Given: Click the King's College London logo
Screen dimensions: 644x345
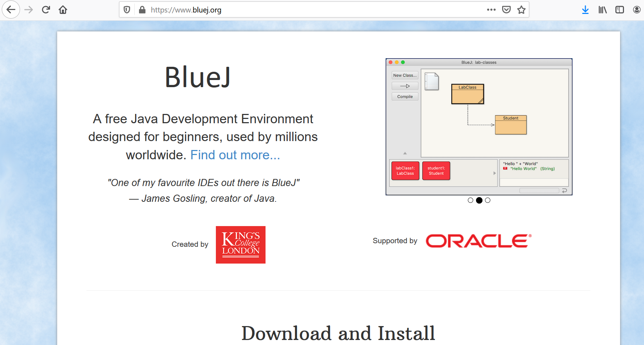Looking at the screenshot, I should 241,245.
